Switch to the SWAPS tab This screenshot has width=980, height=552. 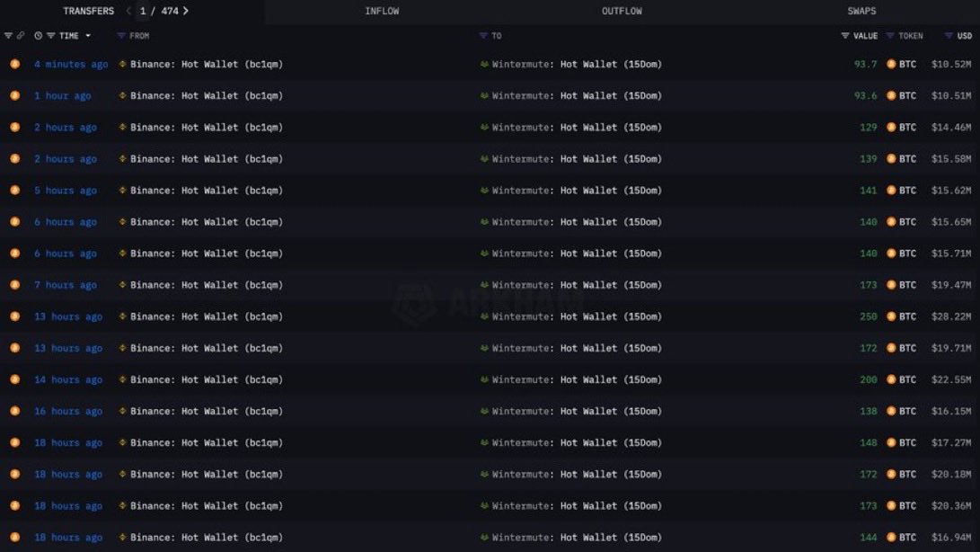coord(861,11)
